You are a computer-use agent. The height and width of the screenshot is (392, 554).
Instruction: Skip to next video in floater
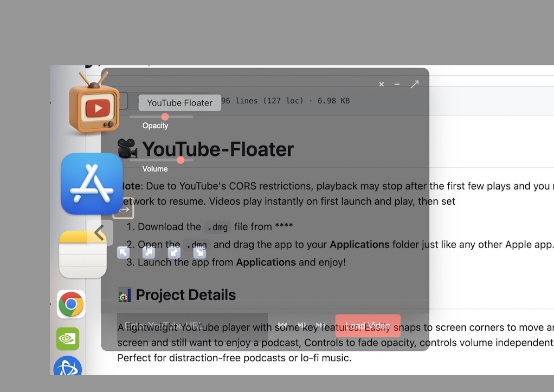point(320,325)
